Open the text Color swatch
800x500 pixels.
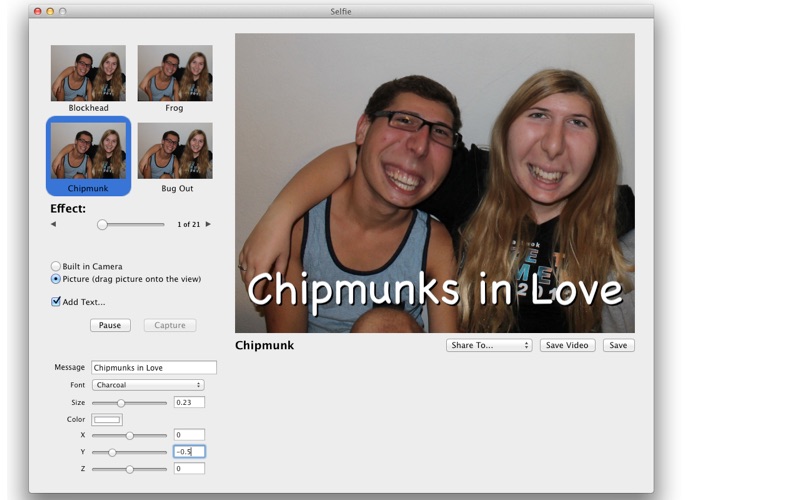[x=107, y=419]
